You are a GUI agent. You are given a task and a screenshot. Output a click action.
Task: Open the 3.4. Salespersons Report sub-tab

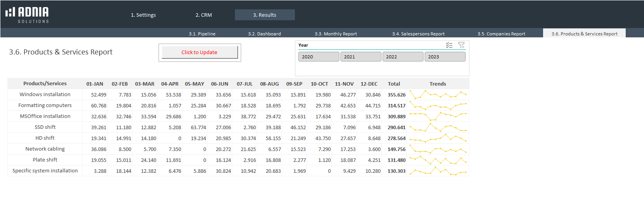(418, 34)
